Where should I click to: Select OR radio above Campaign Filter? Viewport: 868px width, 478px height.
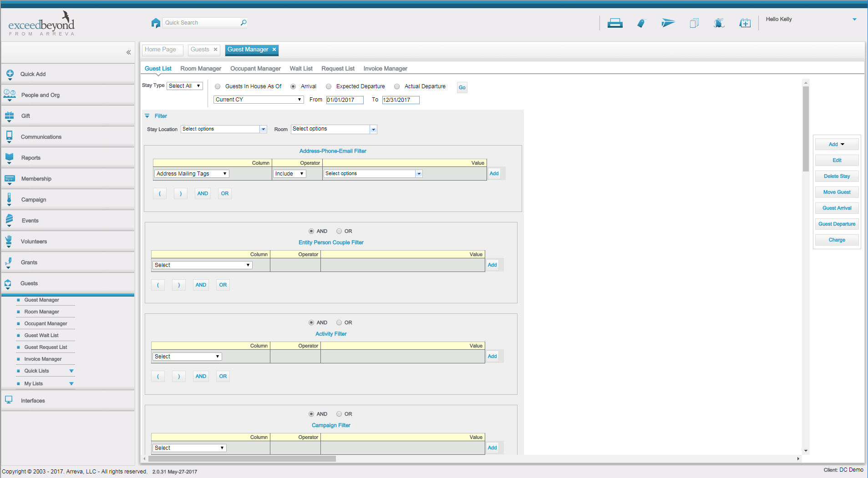click(339, 414)
